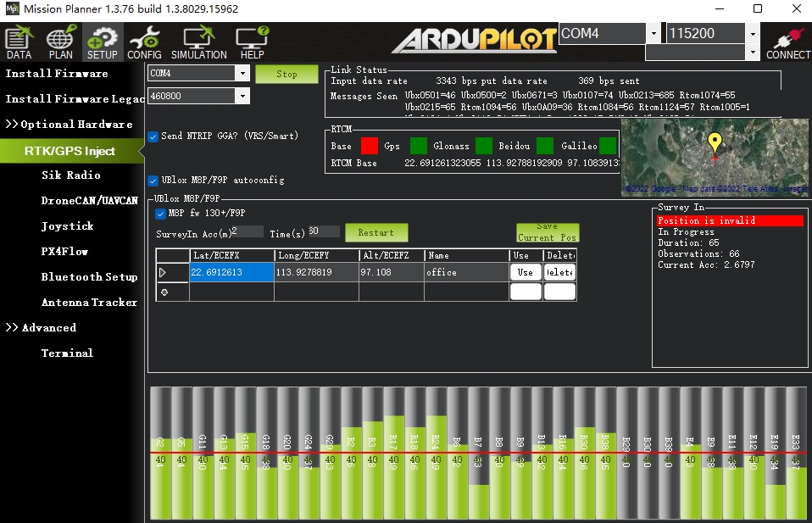Toggle UBlox M8P/F9P autoconfig checkbox
Screen dimensions: 812x523
click(153, 181)
